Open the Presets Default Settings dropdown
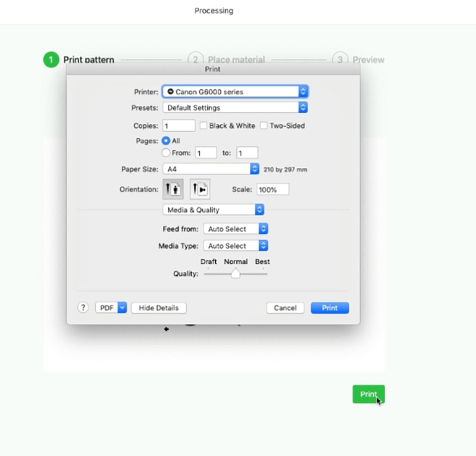 click(235, 108)
